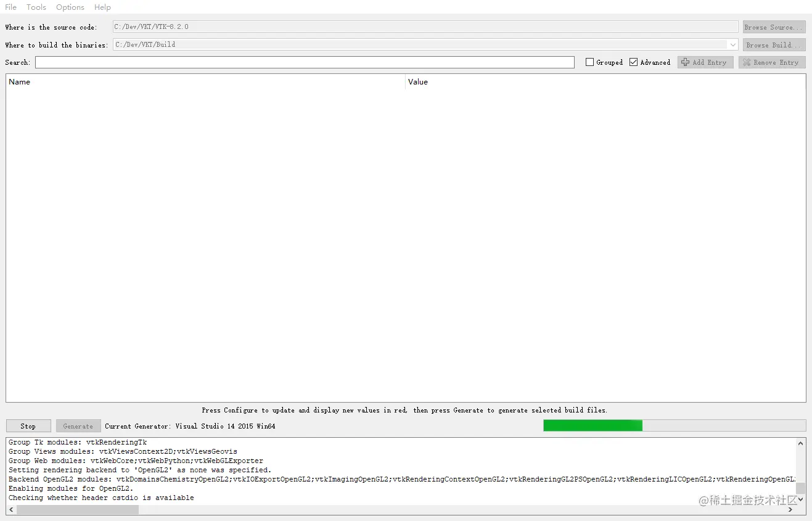Click the Remove Entry cross icon

tap(747, 62)
